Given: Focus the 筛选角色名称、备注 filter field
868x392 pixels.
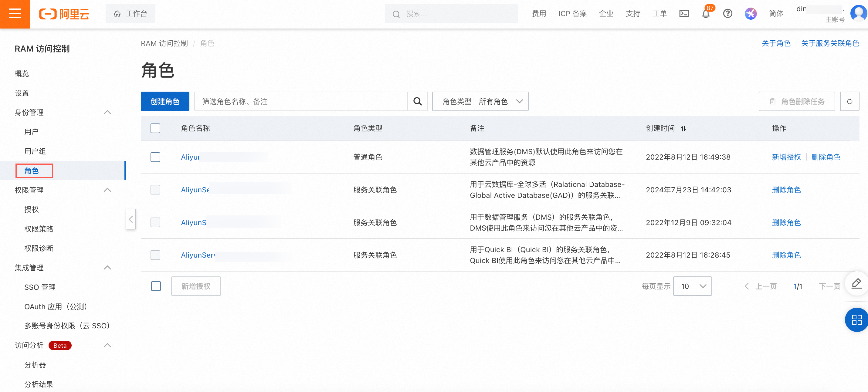Looking at the screenshot, I should pos(300,101).
